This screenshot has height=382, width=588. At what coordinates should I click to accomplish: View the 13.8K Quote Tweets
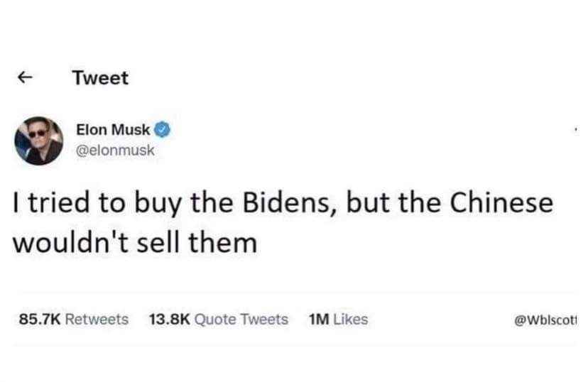click(218, 320)
